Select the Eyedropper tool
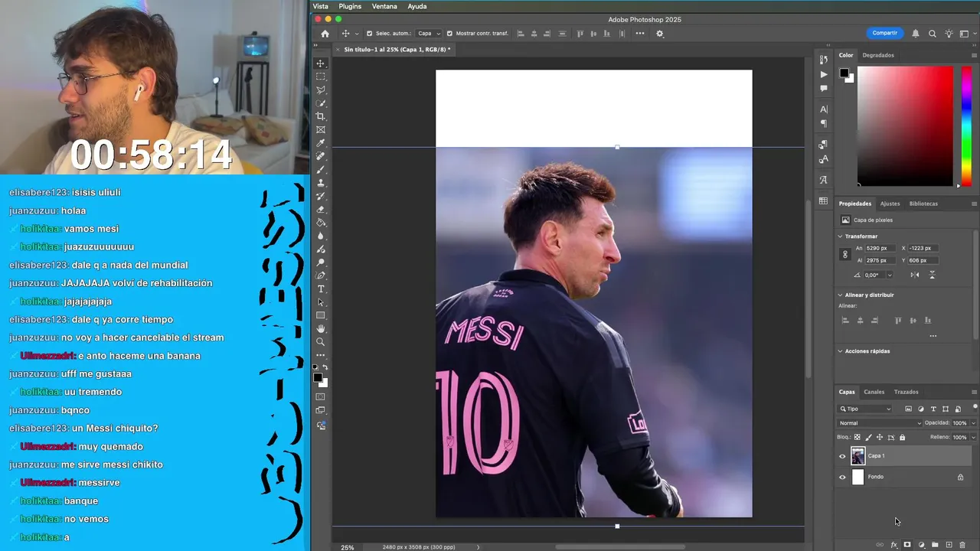980x551 pixels. click(x=321, y=143)
